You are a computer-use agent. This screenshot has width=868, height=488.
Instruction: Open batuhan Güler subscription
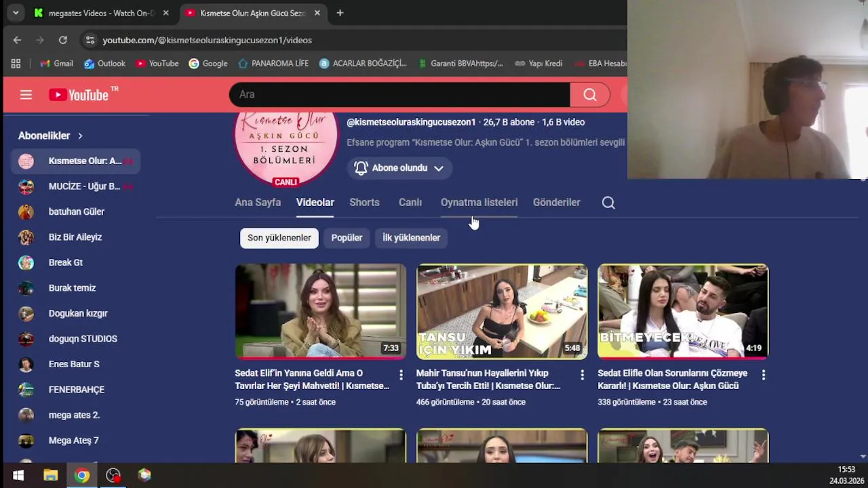(75, 211)
